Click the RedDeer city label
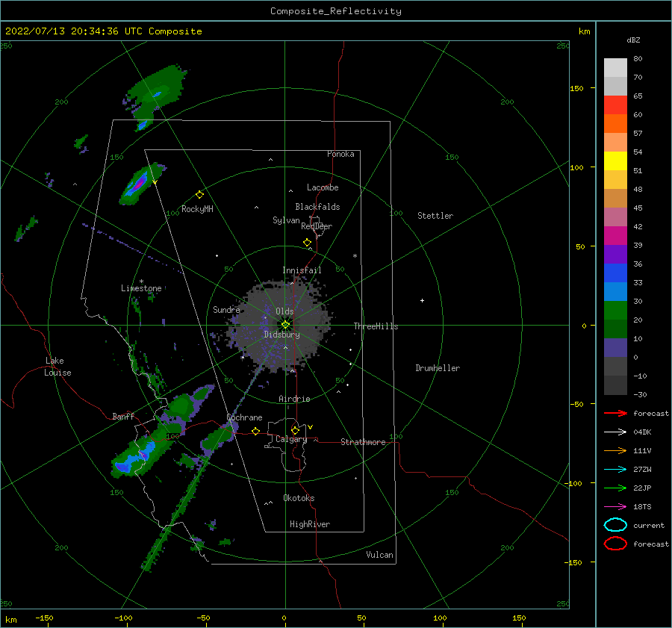This screenshot has height=628, width=672. [317, 226]
